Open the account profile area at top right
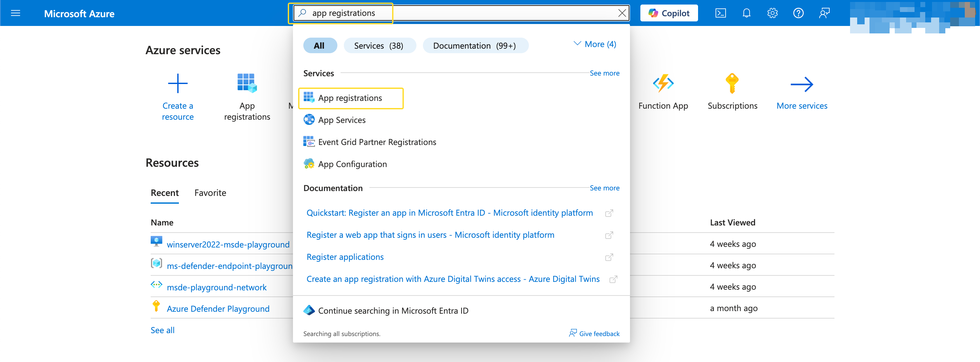This screenshot has height=362, width=980. click(913, 17)
